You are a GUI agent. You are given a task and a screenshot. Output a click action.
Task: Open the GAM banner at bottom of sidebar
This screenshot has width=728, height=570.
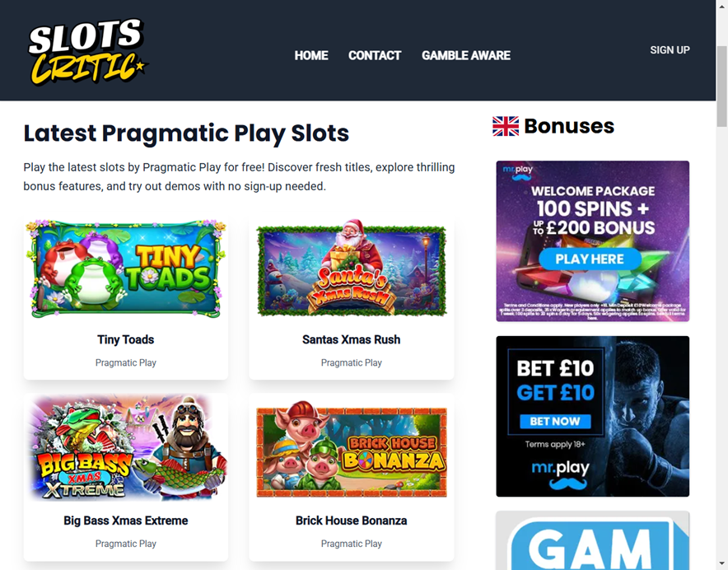point(593,540)
